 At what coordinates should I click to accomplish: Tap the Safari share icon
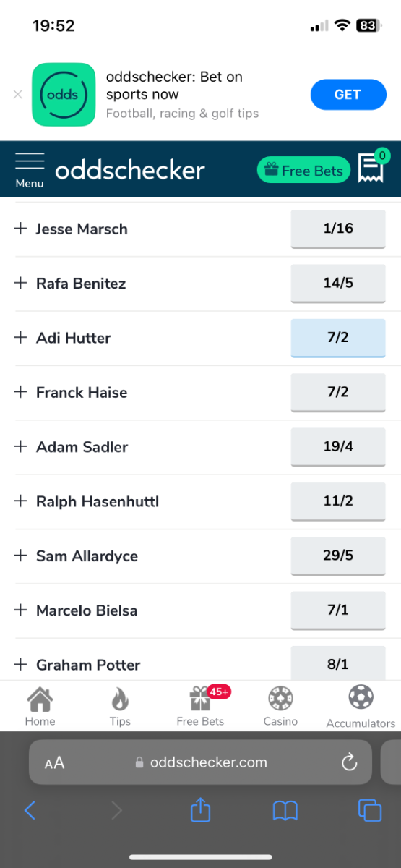point(200,809)
